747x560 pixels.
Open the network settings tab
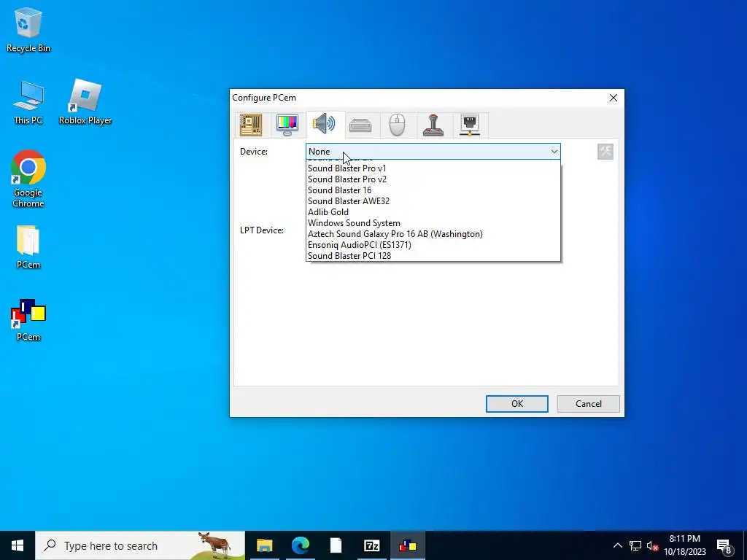point(470,125)
